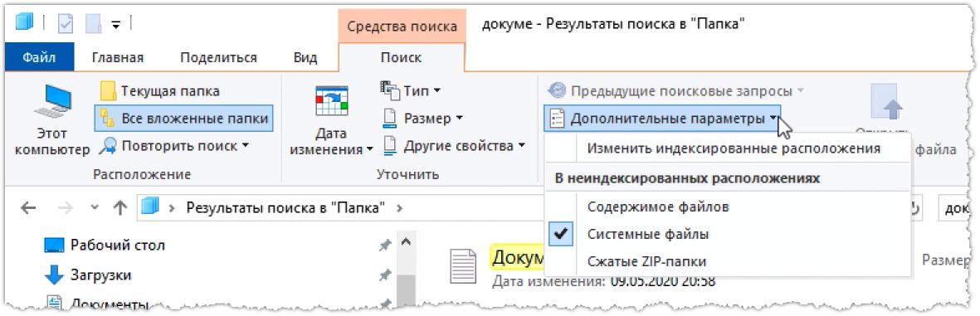
Task: Click the Date modified calendar icon
Action: coord(332,100)
